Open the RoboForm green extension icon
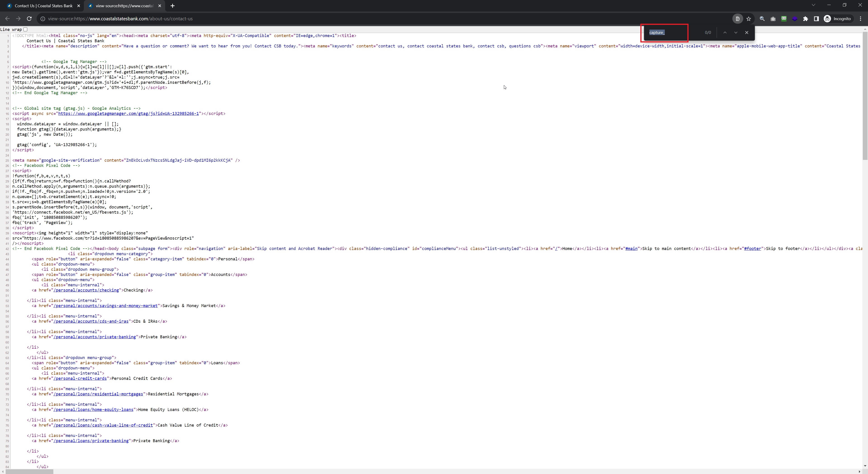 [784, 19]
